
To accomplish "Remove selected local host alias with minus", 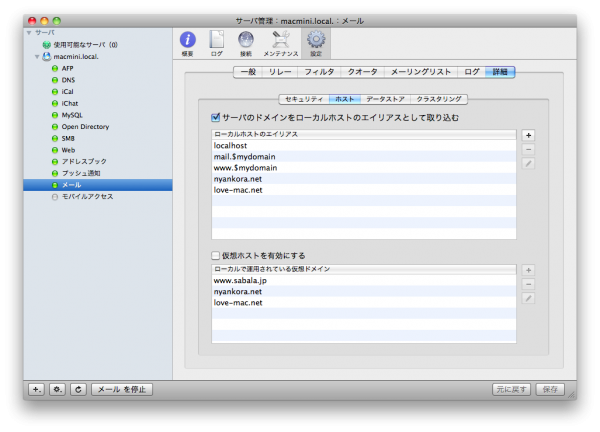I will (x=528, y=149).
